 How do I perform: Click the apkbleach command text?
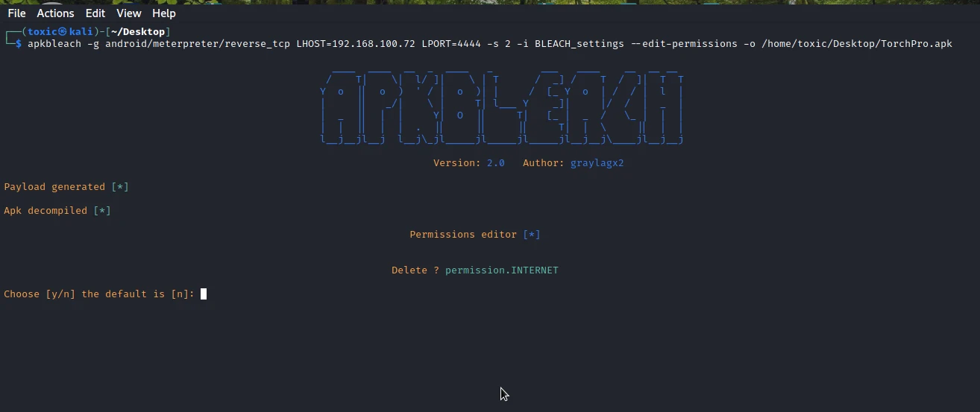click(x=489, y=44)
